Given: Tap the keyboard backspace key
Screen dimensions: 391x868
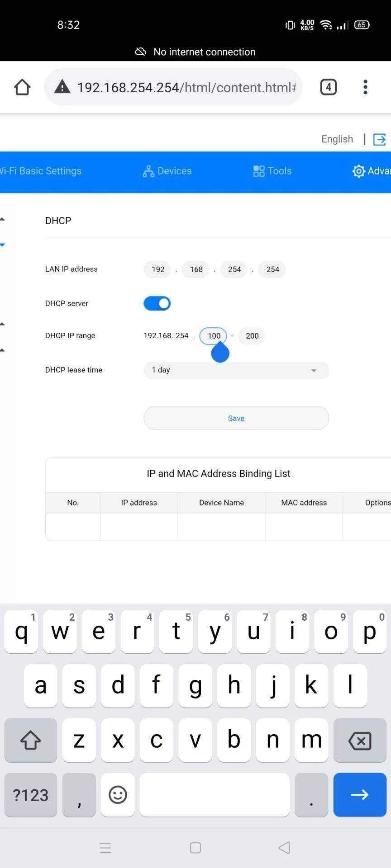Looking at the screenshot, I should point(360,740).
